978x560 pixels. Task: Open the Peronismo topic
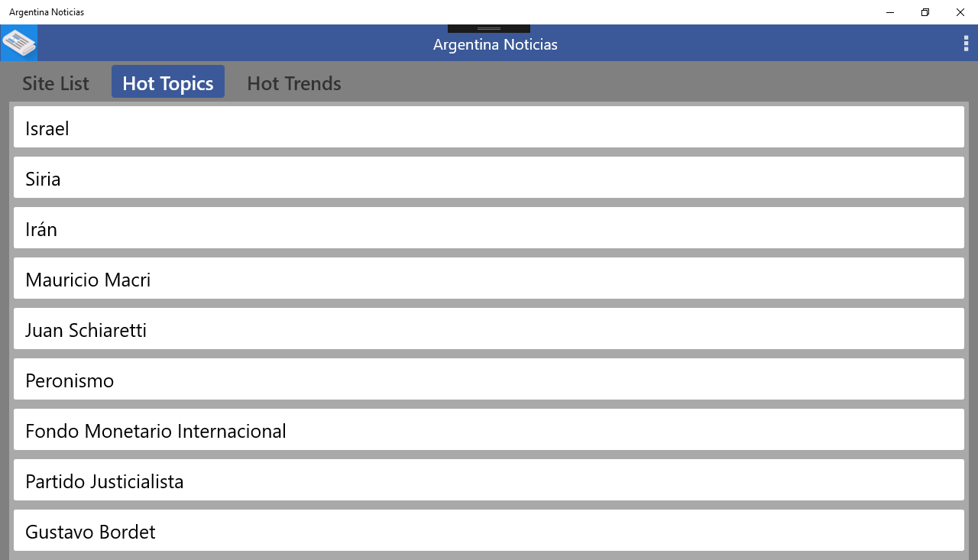(x=489, y=380)
